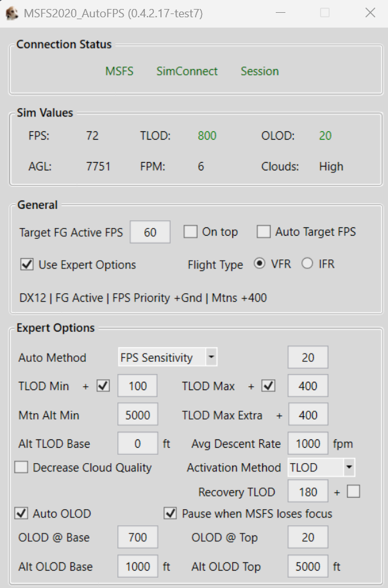
Task: Open the Auto Method dropdown
Action: point(167,357)
